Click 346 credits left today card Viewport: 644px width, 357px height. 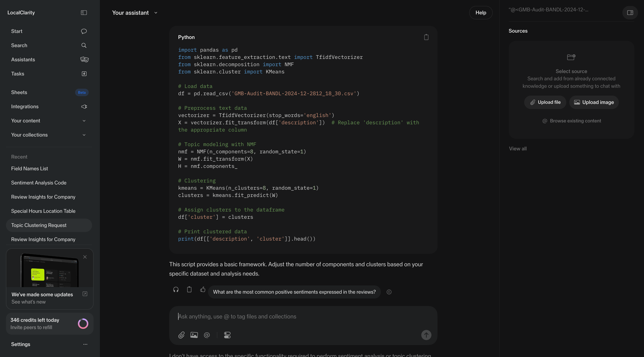point(50,323)
